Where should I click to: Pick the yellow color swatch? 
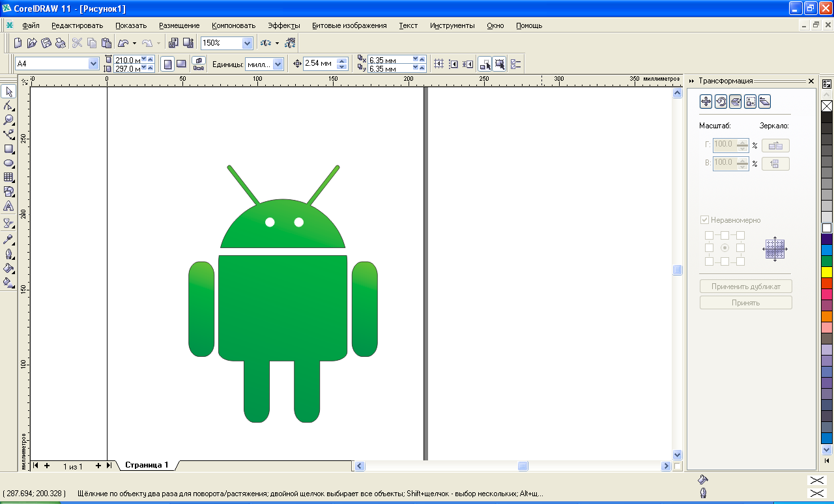point(827,272)
